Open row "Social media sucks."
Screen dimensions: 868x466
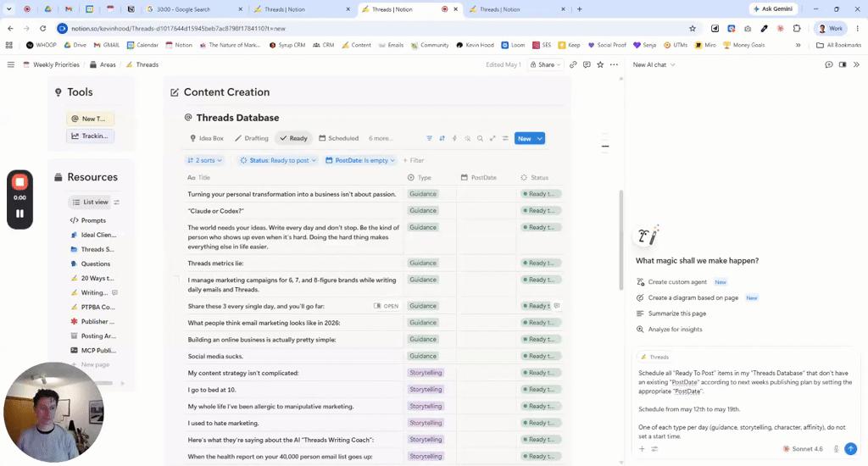(x=215, y=357)
